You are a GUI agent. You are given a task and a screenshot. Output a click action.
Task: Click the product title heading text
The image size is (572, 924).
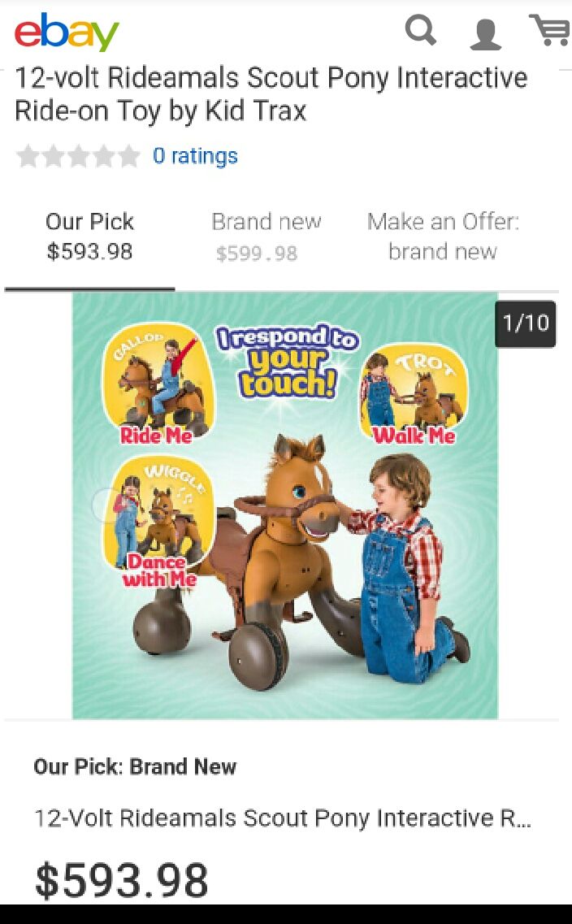tap(271, 93)
